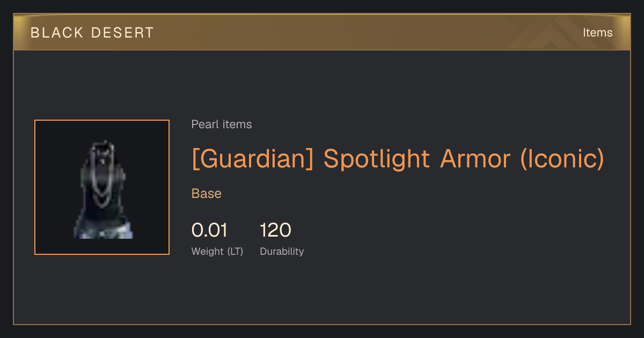644x338 pixels.
Task: Click the gold header banner
Action: [x=322, y=33]
